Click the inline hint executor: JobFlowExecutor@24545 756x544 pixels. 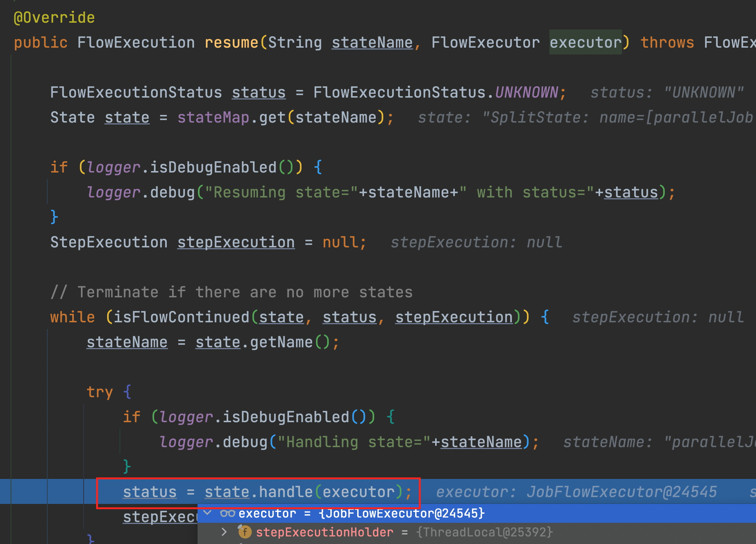pyautogui.click(x=576, y=492)
